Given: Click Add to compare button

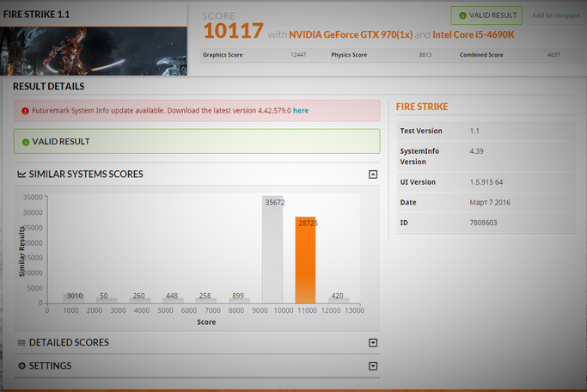Looking at the screenshot, I should tap(555, 15).
